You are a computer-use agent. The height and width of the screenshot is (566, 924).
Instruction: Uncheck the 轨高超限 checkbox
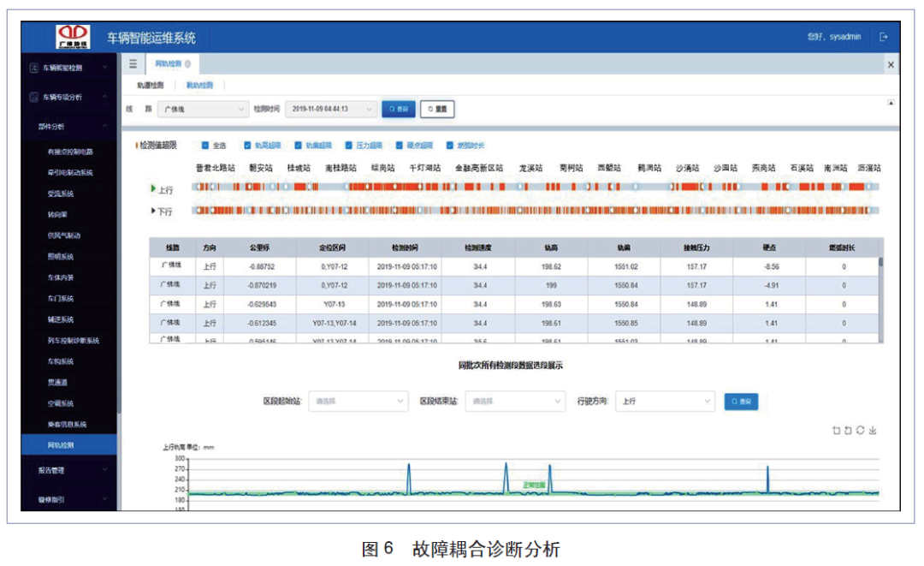click(x=247, y=146)
